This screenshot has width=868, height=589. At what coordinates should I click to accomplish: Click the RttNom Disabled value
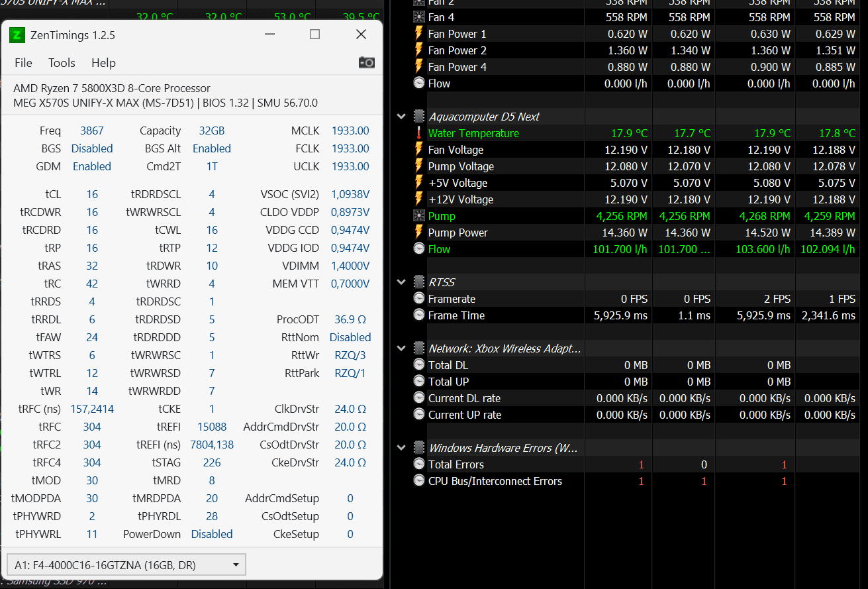[x=350, y=337]
